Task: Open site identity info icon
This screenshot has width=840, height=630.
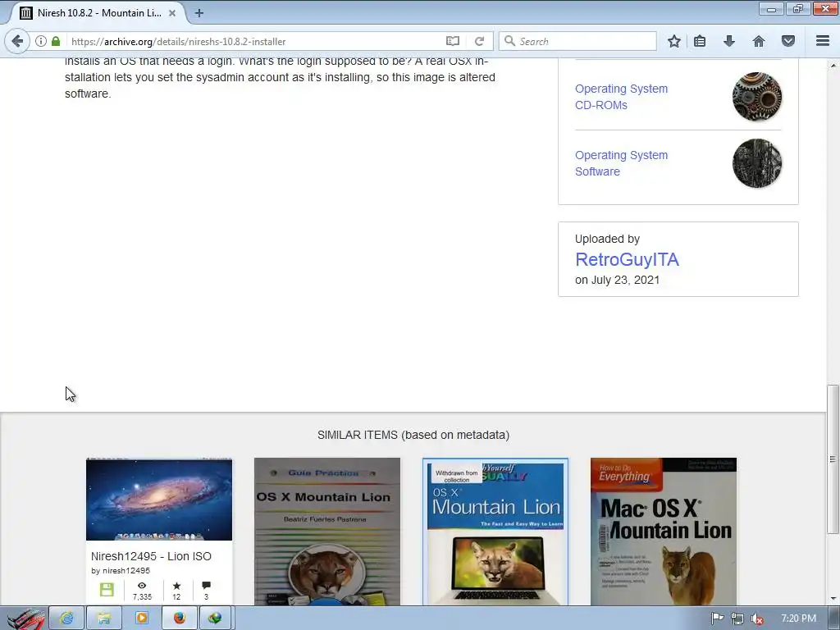Action: [41, 41]
